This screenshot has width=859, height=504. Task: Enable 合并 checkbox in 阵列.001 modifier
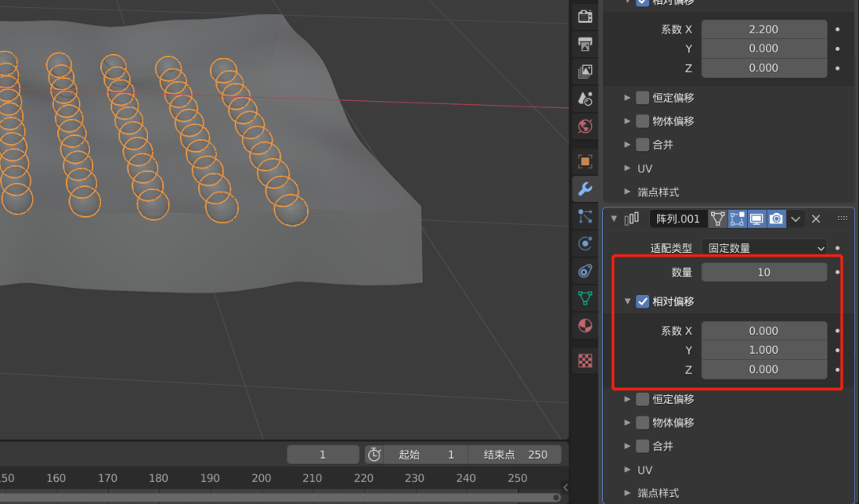(x=643, y=447)
